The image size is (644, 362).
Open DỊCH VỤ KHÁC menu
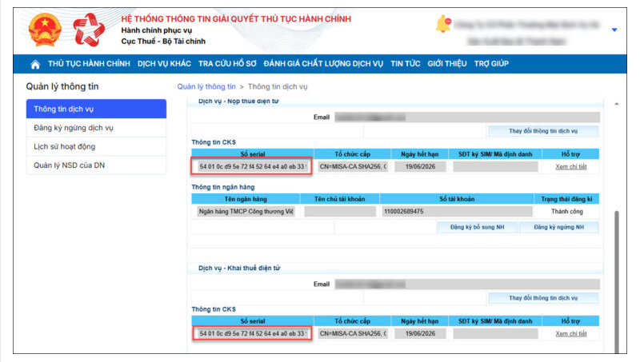pyautogui.click(x=164, y=64)
